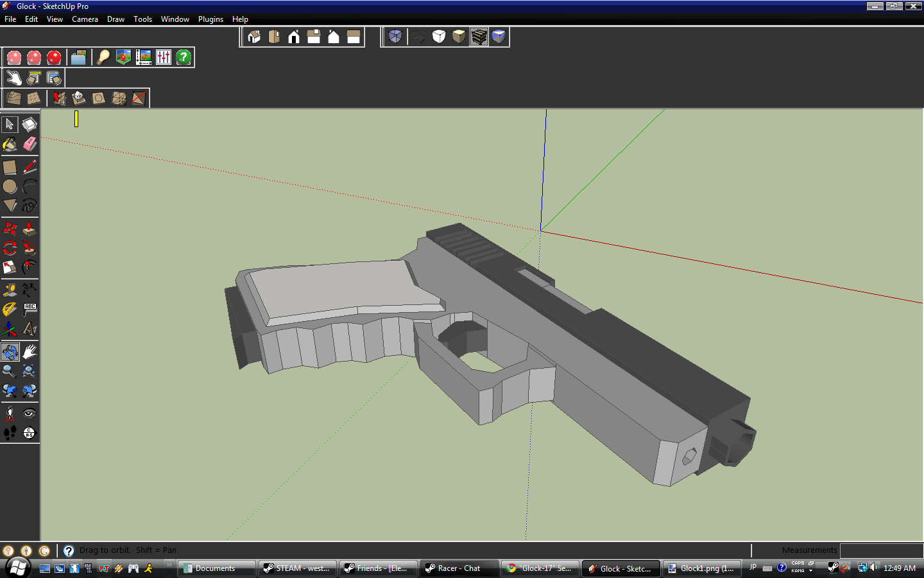Enable Hidden Line face style

[439, 37]
